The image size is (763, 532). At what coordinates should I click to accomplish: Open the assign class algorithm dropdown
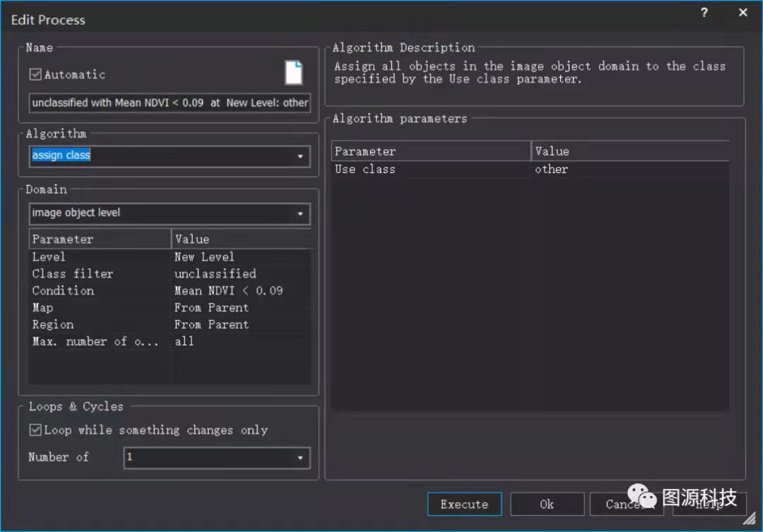pos(300,156)
